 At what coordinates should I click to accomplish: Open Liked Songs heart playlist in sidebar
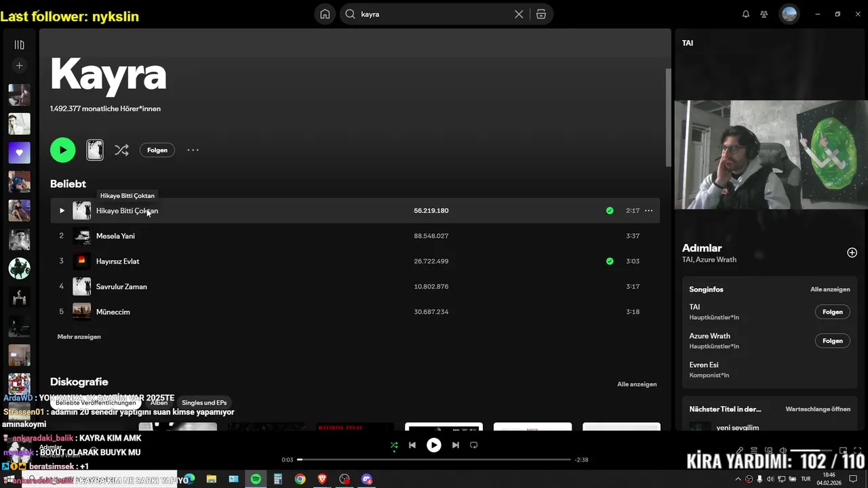coord(19,152)
